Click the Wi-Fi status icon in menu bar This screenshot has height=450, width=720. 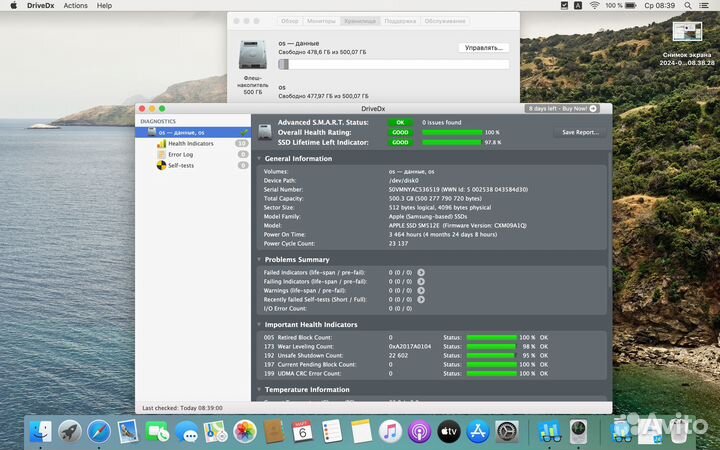[x=595, y=6]
